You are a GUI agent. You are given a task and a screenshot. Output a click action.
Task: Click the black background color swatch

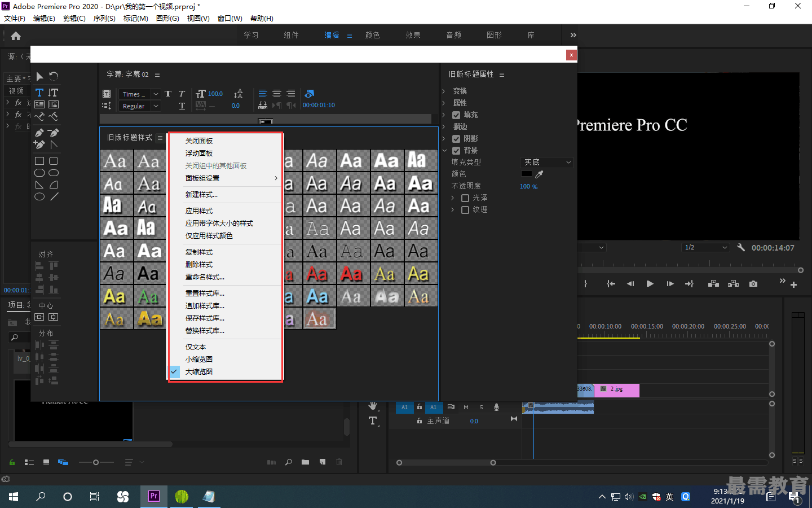[x=526, y=174]
